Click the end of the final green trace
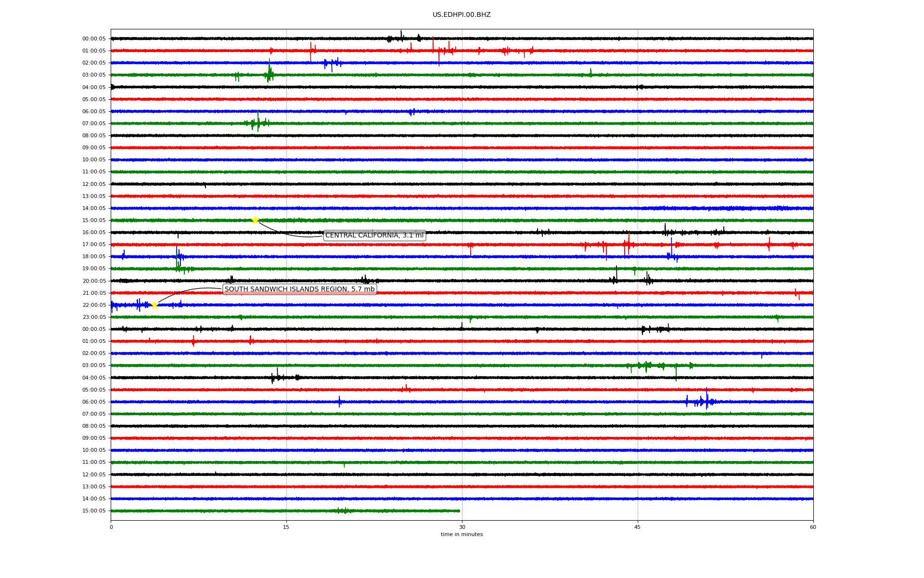Image resolution: width=924 pixels, height=578 pixels. pos(459,511)
